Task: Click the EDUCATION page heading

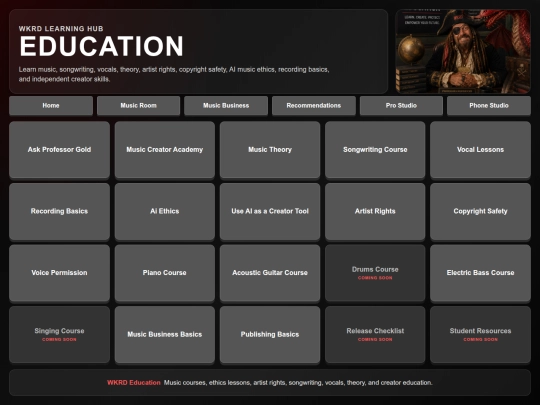Action: click(x=102, y=46)
